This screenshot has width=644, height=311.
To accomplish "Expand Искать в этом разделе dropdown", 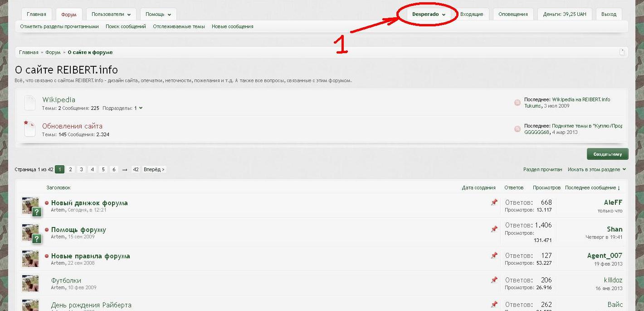I will 596,169.
